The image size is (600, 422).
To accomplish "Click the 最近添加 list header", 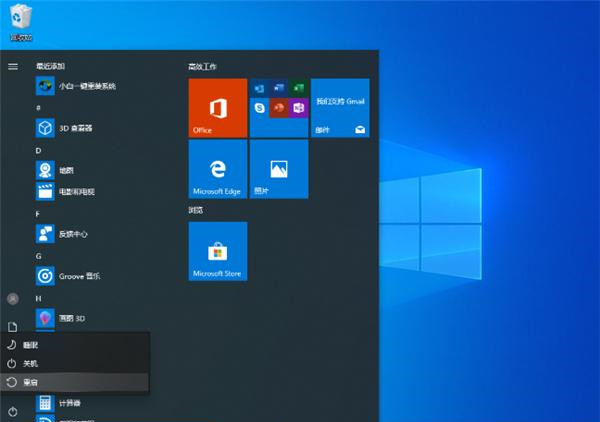I will point(51,66).
